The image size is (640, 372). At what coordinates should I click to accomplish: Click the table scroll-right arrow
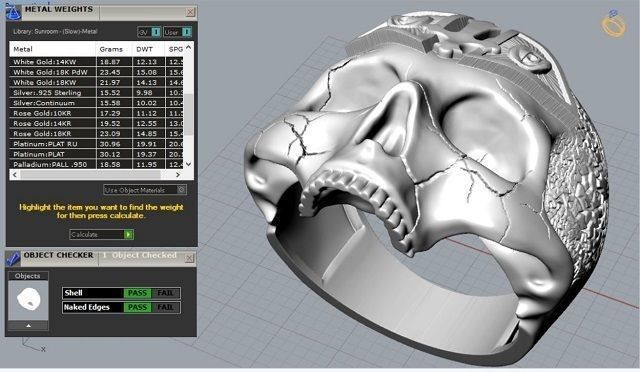tap(178, 175)
